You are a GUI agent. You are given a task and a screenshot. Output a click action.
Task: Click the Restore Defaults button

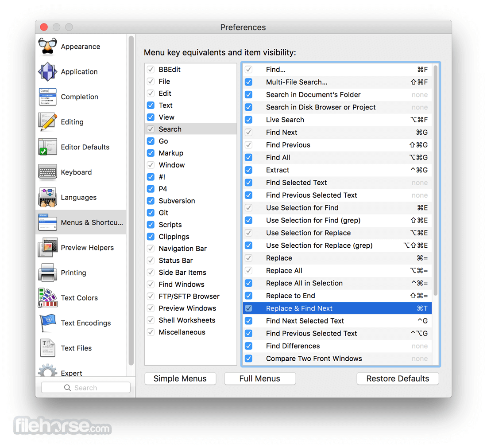(398, 379)
